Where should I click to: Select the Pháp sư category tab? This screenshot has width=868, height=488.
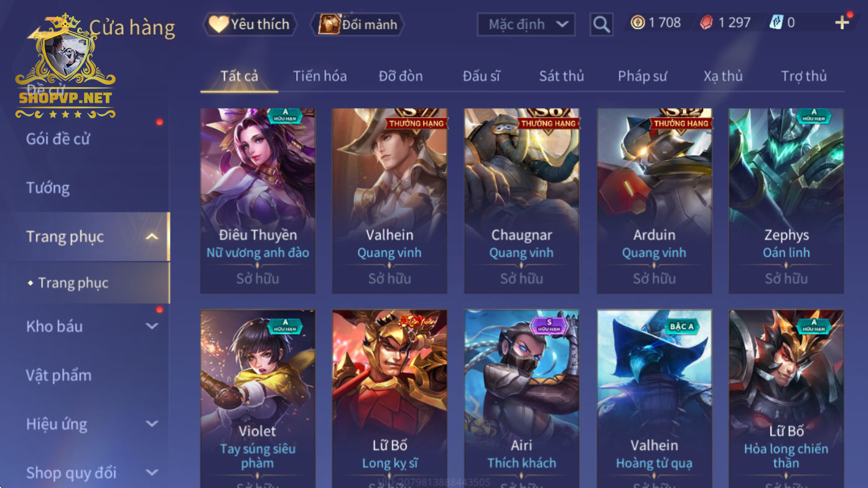click(x=642, y=77)
